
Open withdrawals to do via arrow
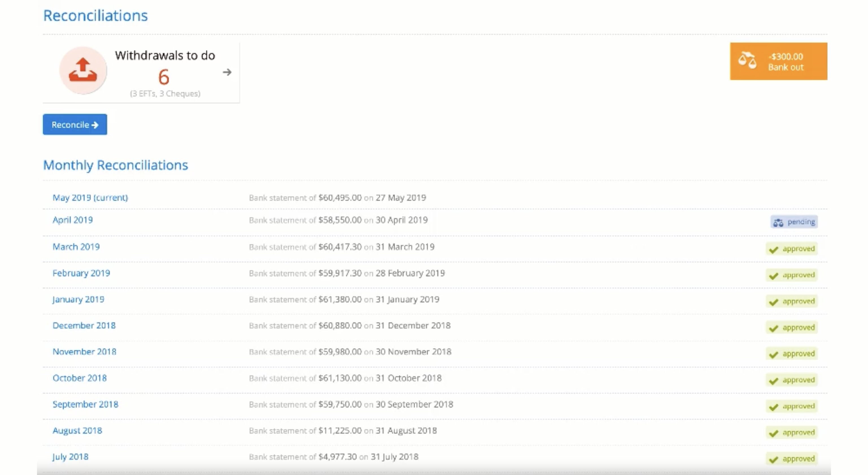pyautogui.click(x=227, y=72)
